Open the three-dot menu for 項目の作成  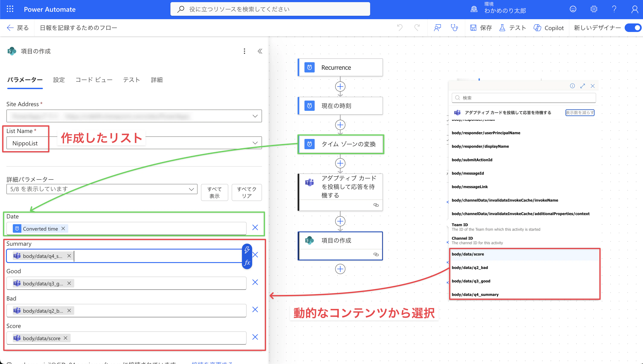(244, 51)
